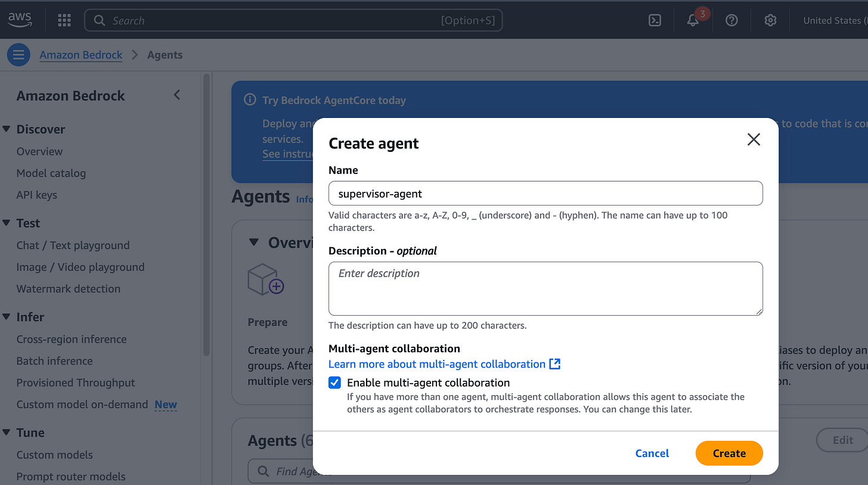868x485 pixels.
Task: Click the top AWS search bar
Action: click(x=293, y=20)
